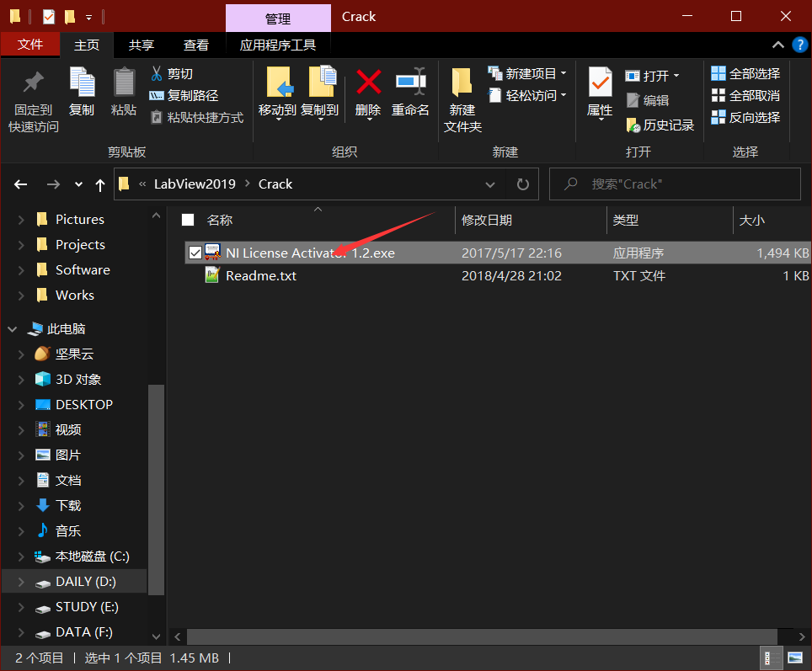812x671 pixels.
Task: Click Rename (重命名) icon
Action: (x=410, y=82)
